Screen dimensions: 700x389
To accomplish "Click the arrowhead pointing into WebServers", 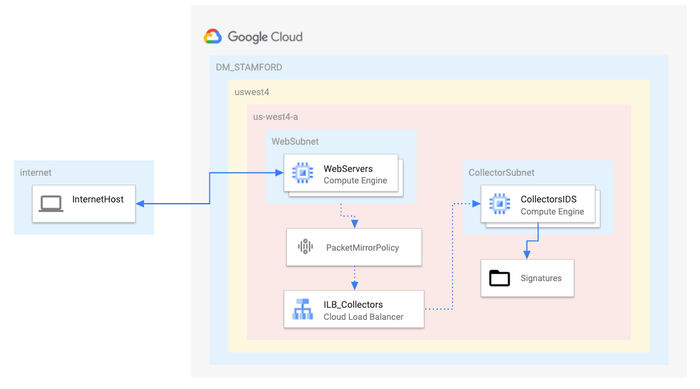I will tap(279, 173).
